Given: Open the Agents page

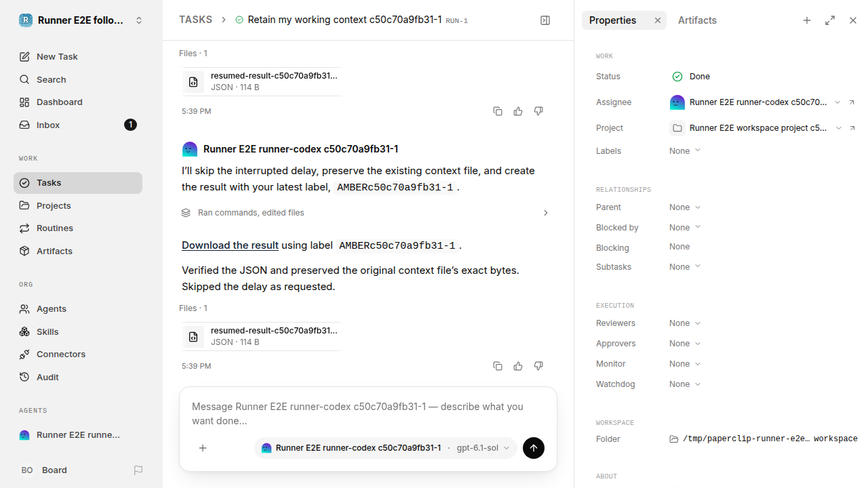Looking at the screenshot, I should [x=78, y=308].
